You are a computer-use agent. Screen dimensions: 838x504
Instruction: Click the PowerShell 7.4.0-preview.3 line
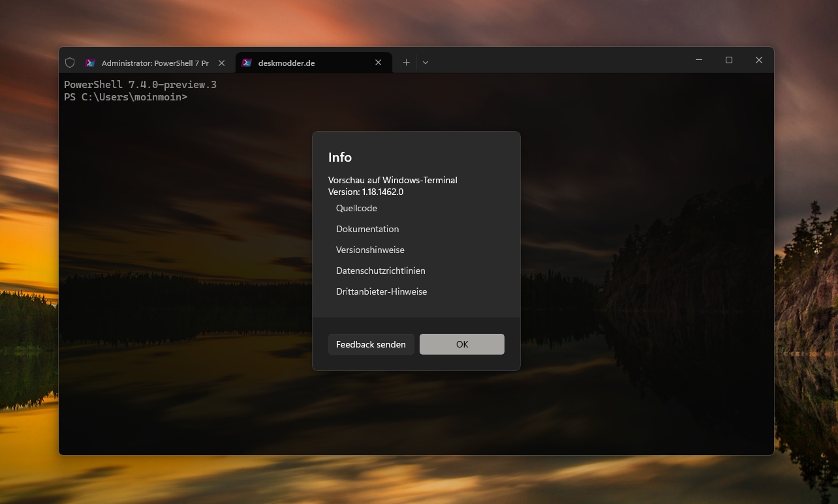140,85
